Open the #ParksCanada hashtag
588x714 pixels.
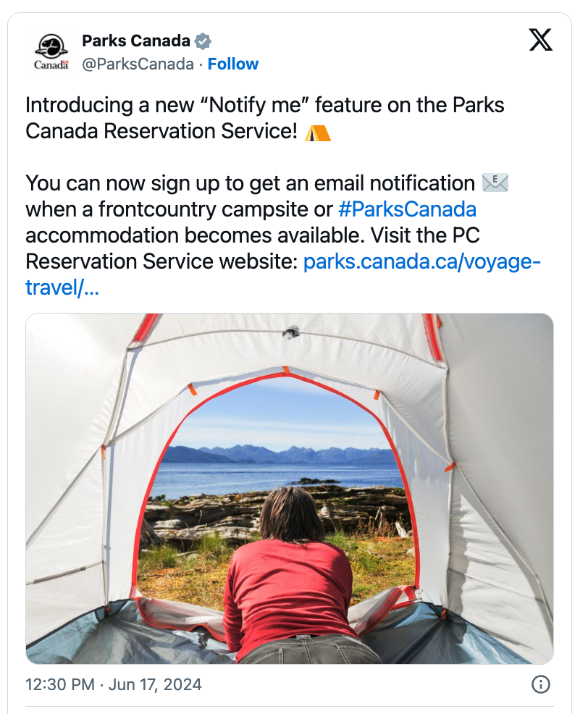pos(407,209)
